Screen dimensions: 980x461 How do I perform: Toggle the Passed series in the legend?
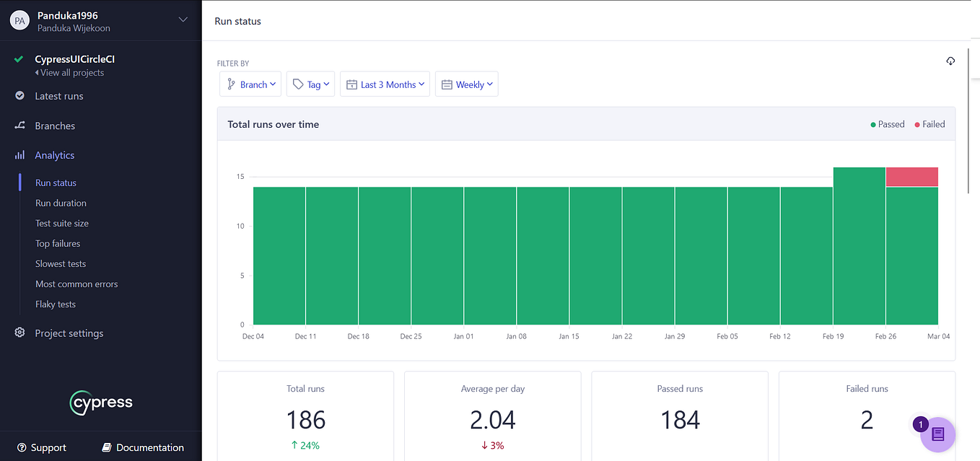(x=887, y=124)
